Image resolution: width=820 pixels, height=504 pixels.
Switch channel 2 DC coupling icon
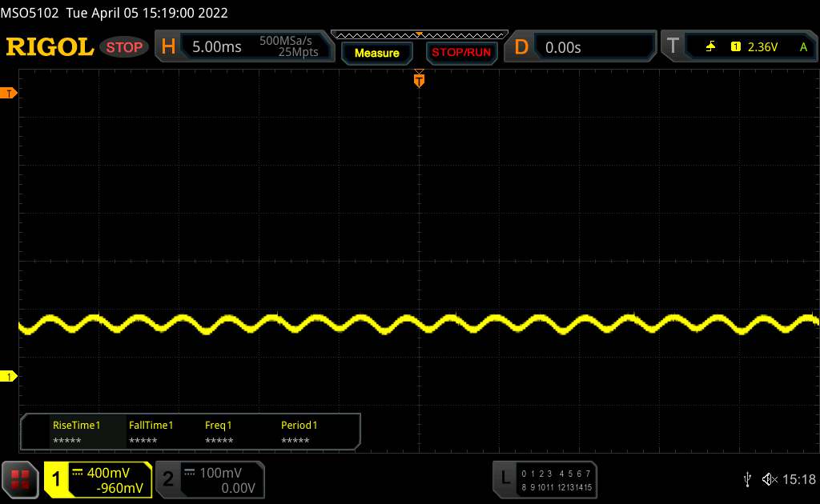coord(190,472)
